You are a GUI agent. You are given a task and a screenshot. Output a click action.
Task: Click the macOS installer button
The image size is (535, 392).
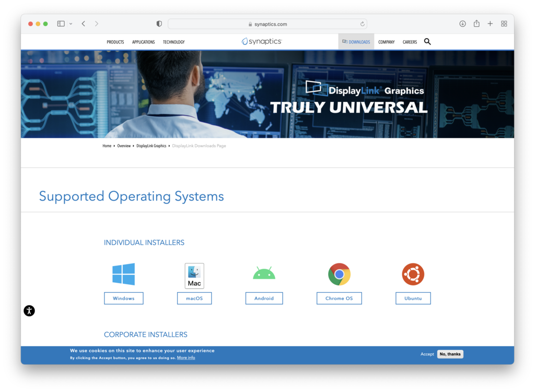pos(194,298)
